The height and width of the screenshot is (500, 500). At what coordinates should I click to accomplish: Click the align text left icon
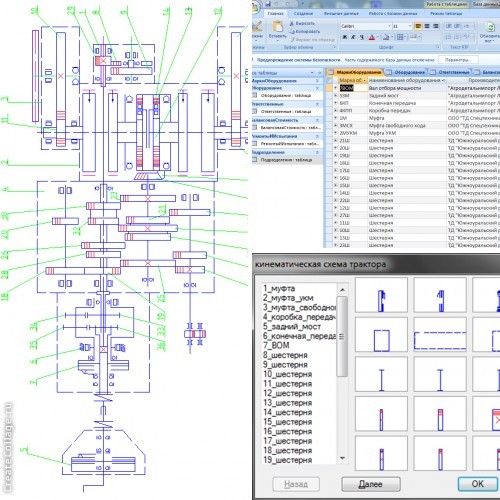click(418, 26)
